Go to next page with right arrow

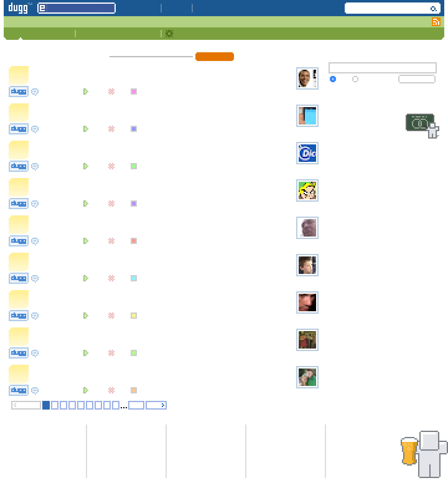pyautogui.click(x=156, y=405)
